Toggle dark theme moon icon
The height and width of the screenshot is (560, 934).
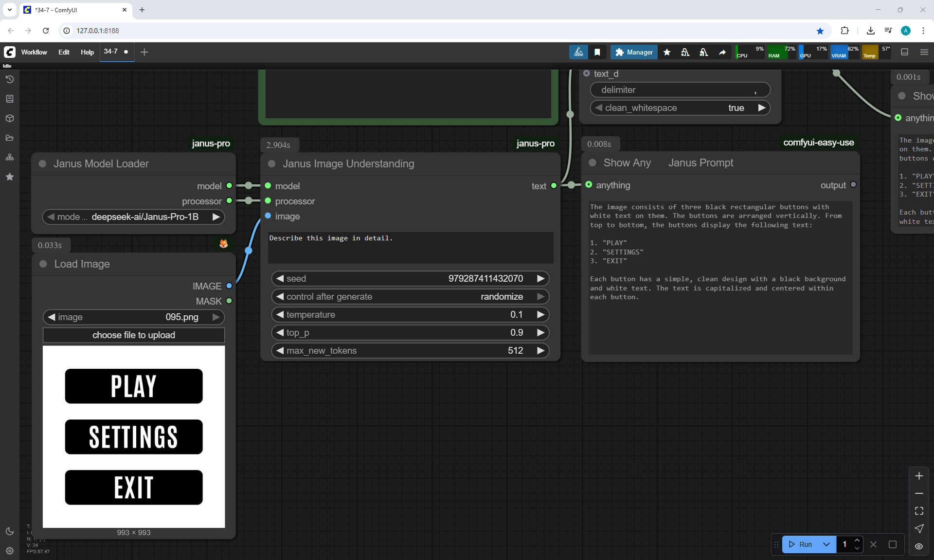click(x=10, y=531)
